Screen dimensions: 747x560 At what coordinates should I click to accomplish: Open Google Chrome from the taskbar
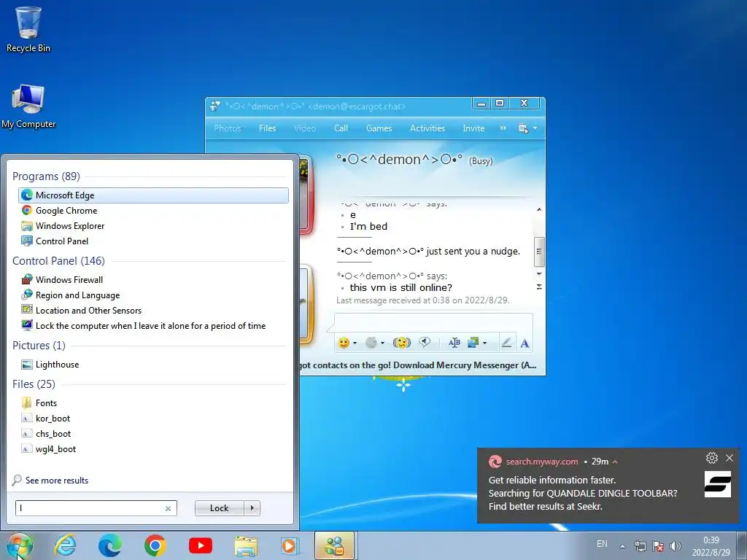(155, 545)
